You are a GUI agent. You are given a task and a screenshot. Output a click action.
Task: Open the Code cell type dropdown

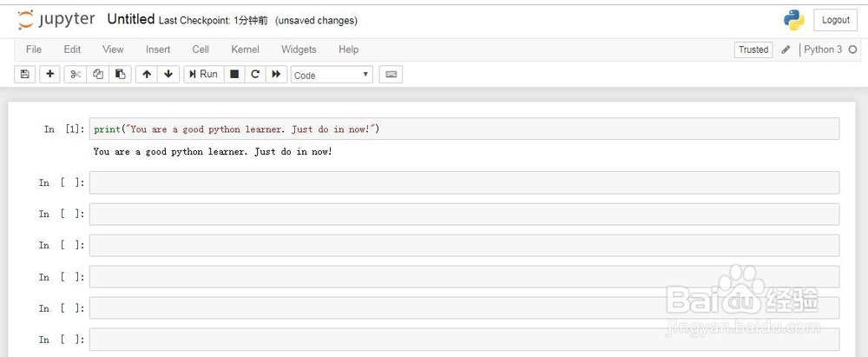coord(332,75)
